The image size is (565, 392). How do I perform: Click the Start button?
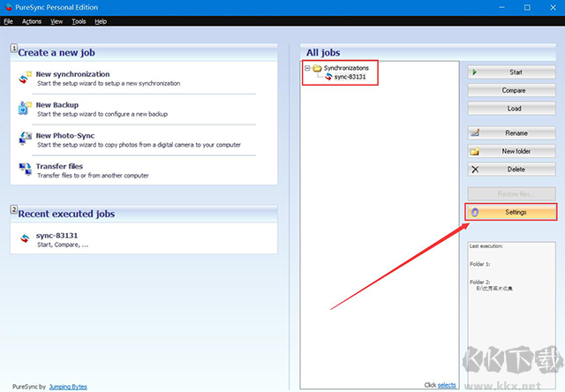(x=511, y=72)
